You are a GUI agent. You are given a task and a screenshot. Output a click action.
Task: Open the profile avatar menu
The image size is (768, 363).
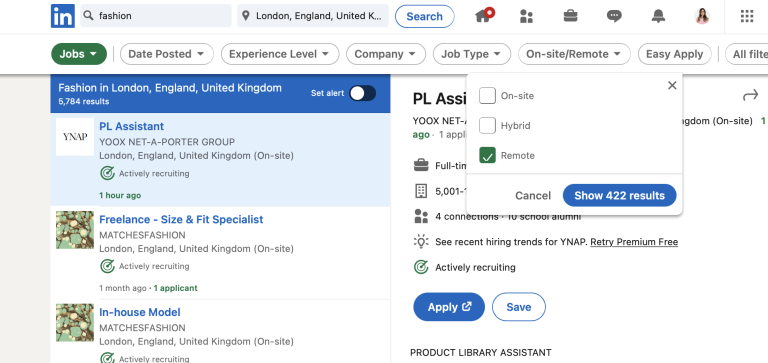tap(702, 16)
